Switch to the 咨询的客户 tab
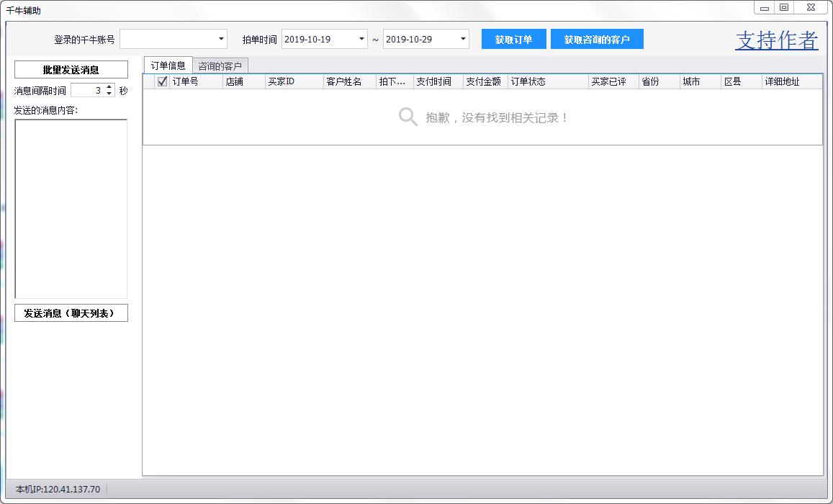 click(x=220, y=66)
